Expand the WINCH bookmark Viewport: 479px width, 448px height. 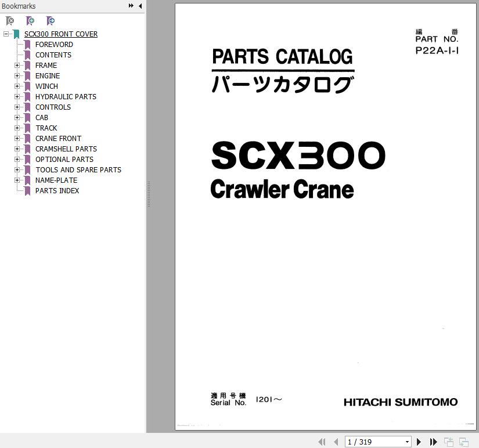tap(17, 86)
